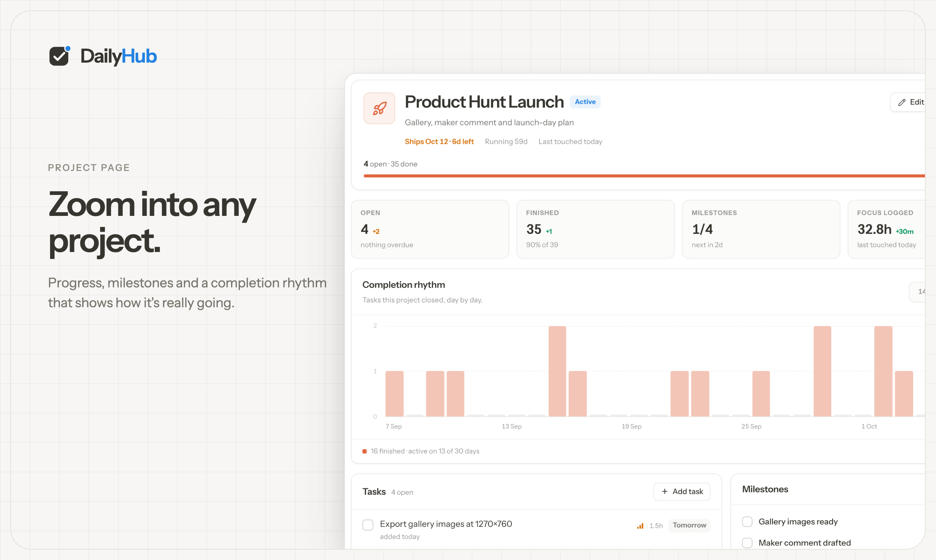The height and width of the screenshot is (560, 936).
Task: Click 'Gallery, maker comment and launch-day plan' description
Action: [489, 122]
